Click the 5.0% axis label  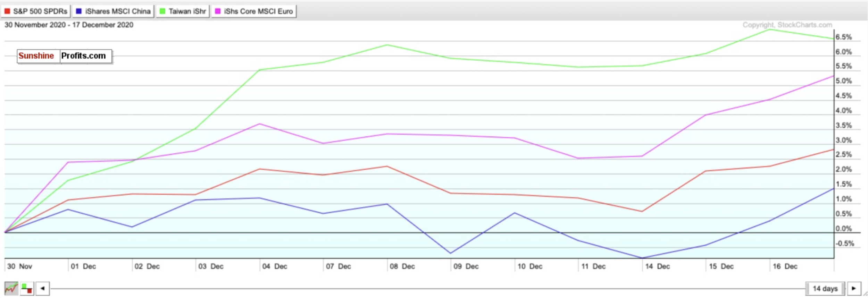point(844,81)
